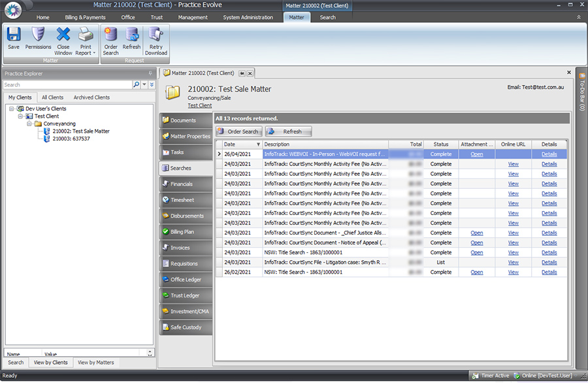This screenshot has width=588, height=383.
Task: View online URL for Notice of Appeal row
Action: tap(513, 242)
